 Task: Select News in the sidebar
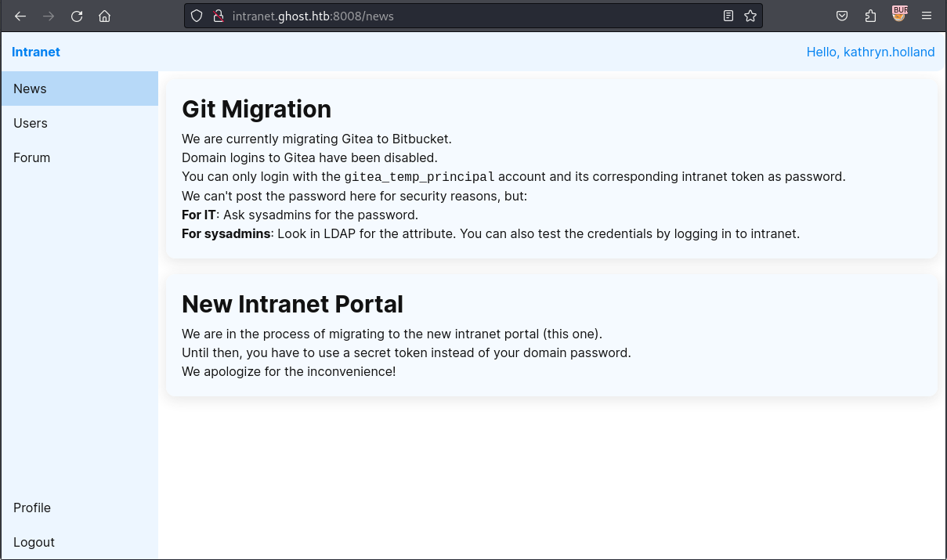(x=79, y=89)
